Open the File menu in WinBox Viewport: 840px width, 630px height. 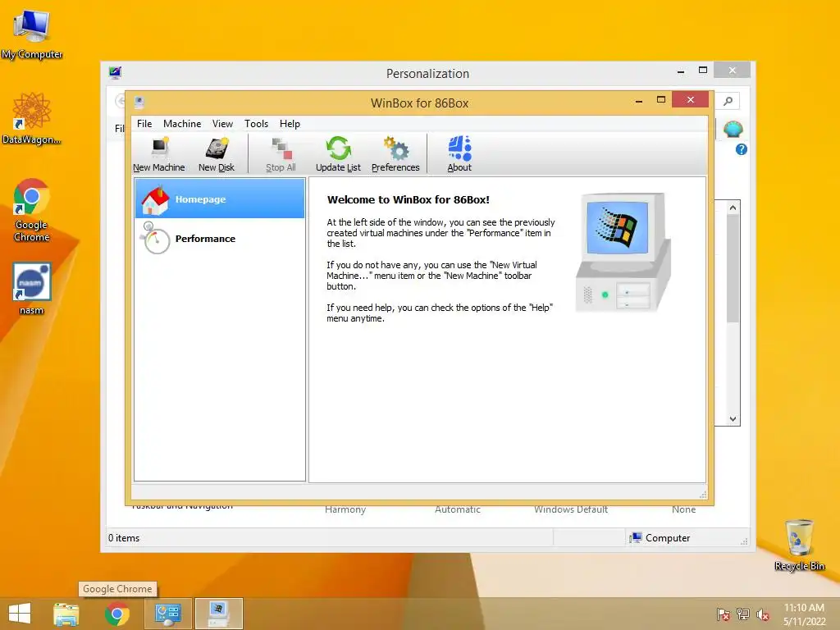pos(144,124)
